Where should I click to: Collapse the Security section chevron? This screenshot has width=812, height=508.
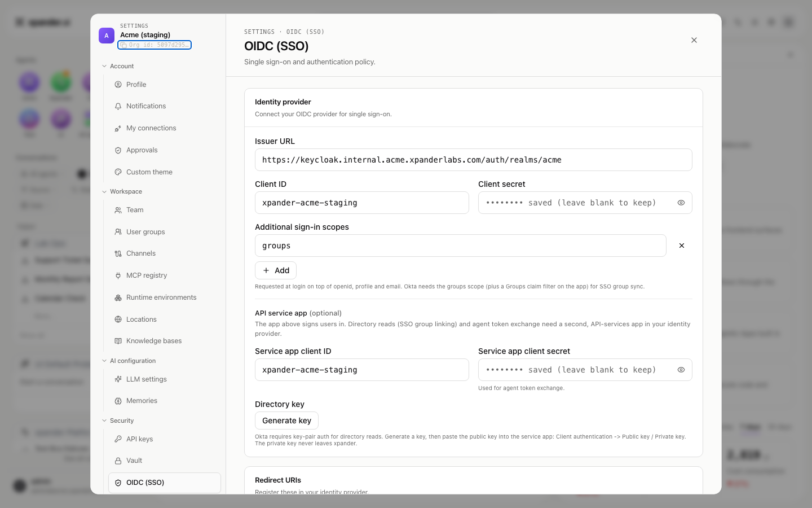(x=104, y=421)
